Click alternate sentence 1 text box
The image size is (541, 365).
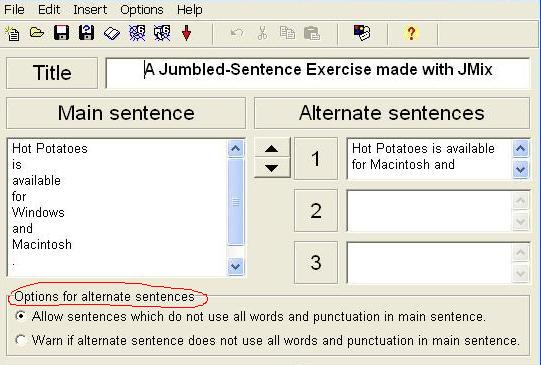tap(430, 159)
